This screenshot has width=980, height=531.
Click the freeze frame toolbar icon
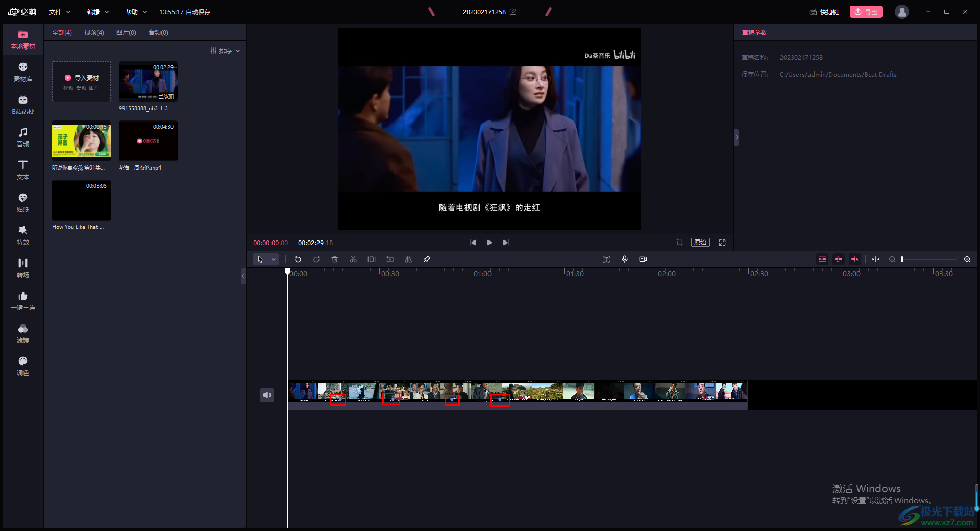coord(372,259)
